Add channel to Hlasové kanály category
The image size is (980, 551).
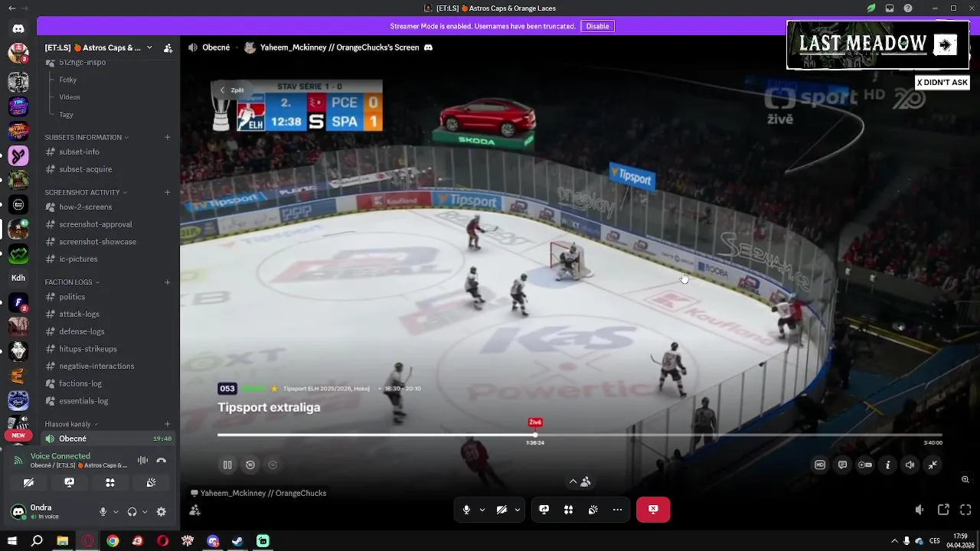pos(167,424)
